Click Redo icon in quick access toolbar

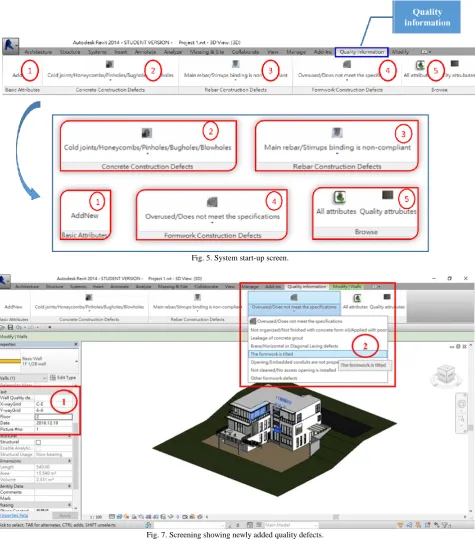pyautogui.click(x=31, y=327)
